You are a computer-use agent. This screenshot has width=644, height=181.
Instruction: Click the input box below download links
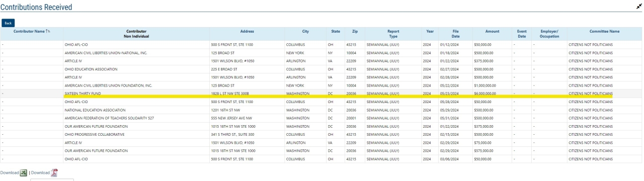52,179
